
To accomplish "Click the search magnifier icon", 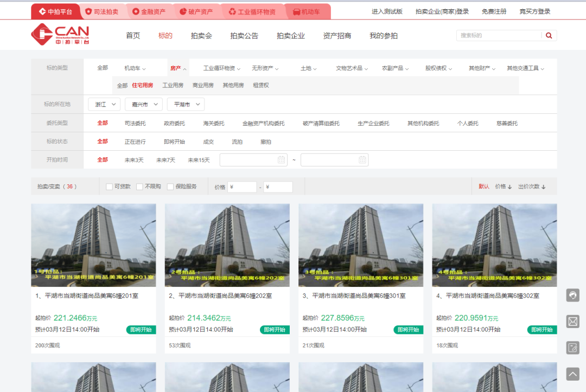I will tap(549, 35).
